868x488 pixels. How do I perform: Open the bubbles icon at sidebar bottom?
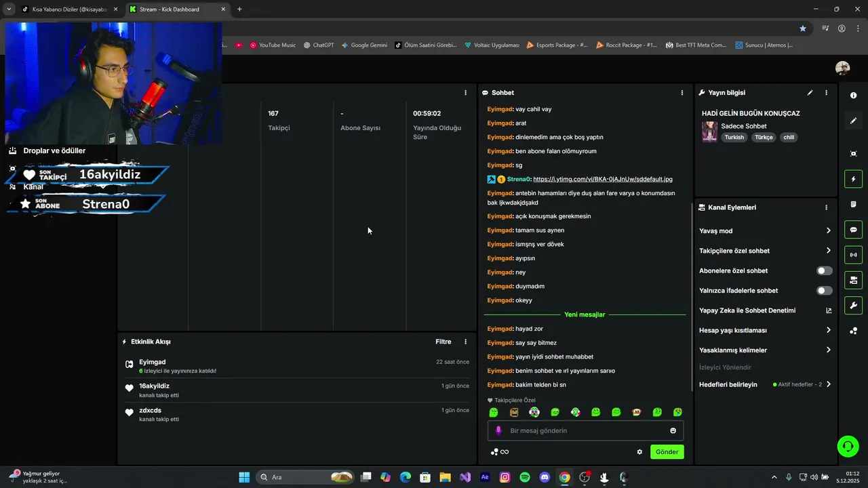[x=853, y=331]
